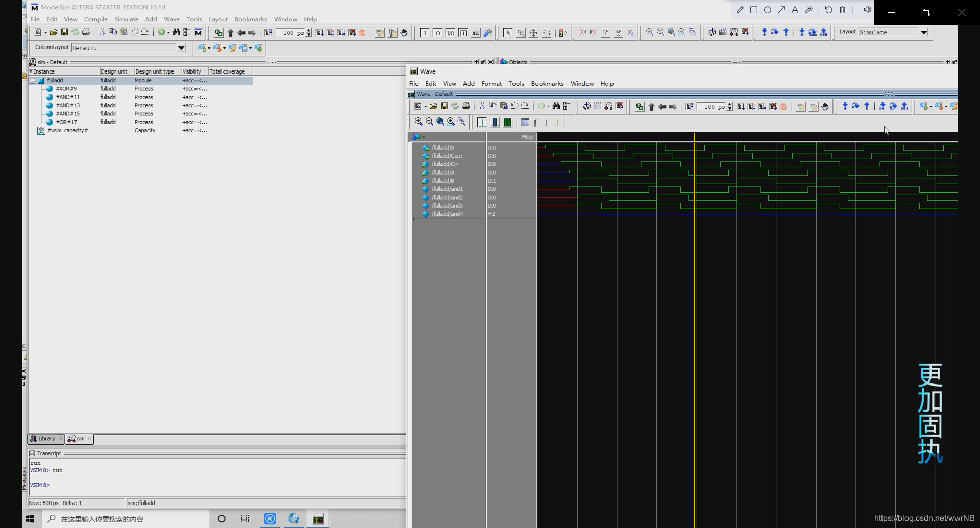Open dropdown arrow in Wave signal pane header
The image size is (980, 528).
[424, 137]
